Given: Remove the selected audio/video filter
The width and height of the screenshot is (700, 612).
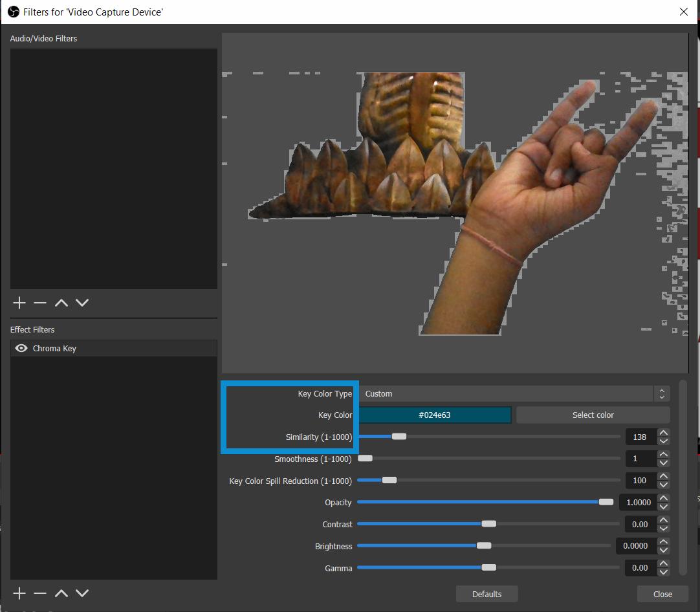Looking at the screenshot, I should [x=39, y=302].
